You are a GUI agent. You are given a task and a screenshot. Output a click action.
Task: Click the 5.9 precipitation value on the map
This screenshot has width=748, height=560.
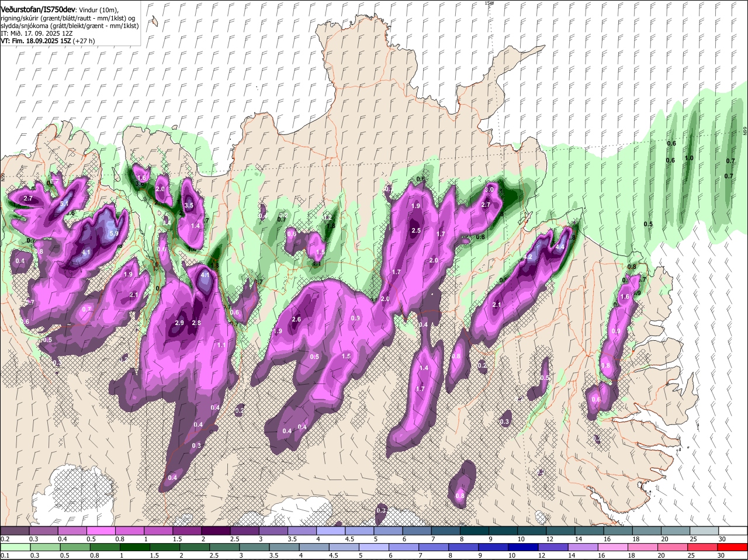[114, 233]
